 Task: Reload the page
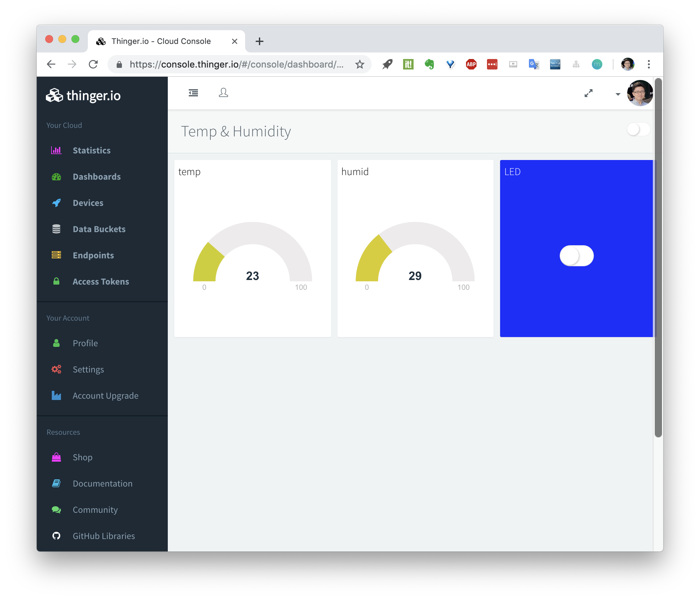click(x=93, y=64)
